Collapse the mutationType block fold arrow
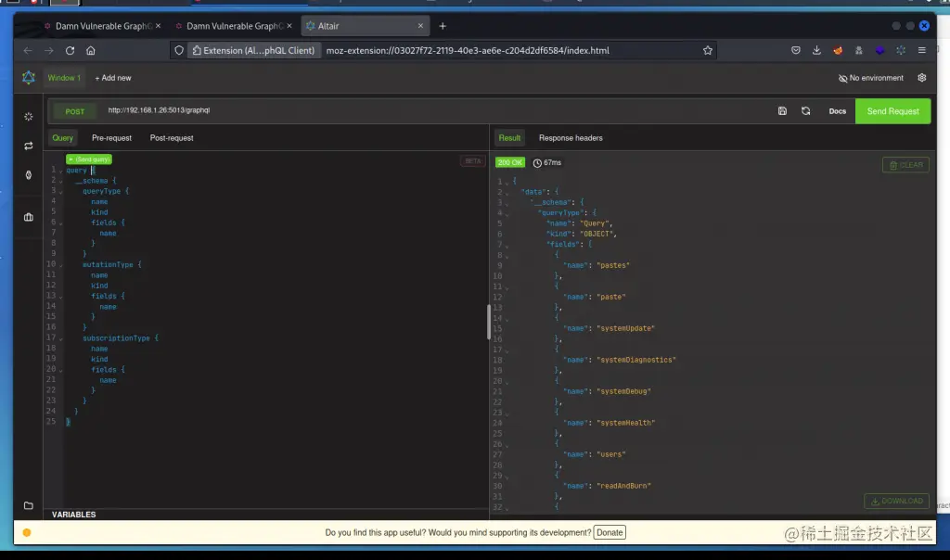Image resolution: width=950 pixels, height=560 pixels. (60, 265)
